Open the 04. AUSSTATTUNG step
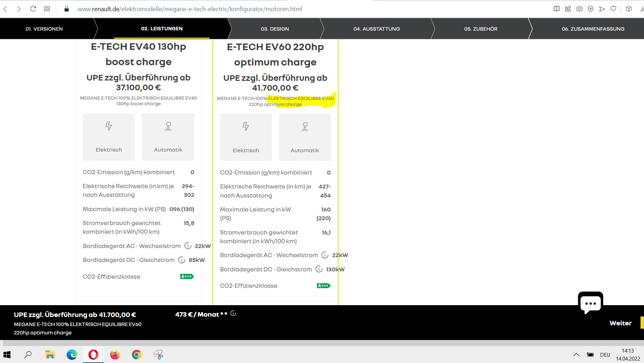The image size is (644, 363). (377, 29)
